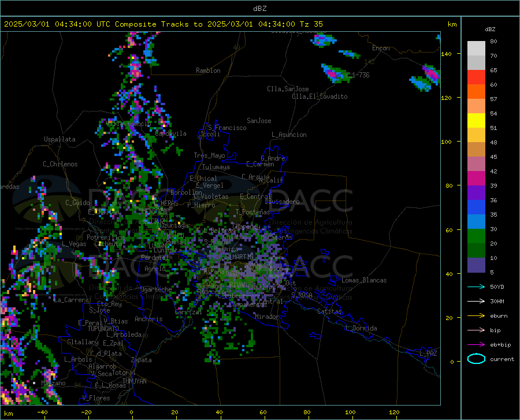This screenshot has width=520, height=420.
Task: Click the cyan 50YD arrow legend icon
Action: [476, 287]
